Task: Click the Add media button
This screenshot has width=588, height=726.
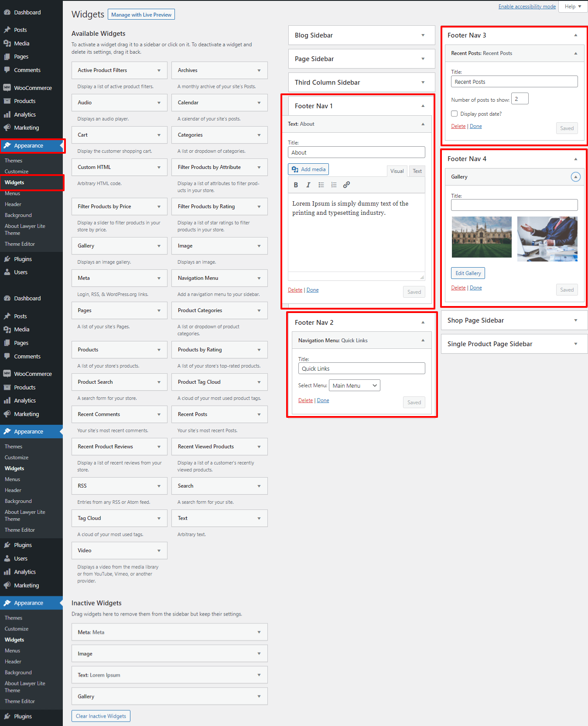Action: coord(308,169)
